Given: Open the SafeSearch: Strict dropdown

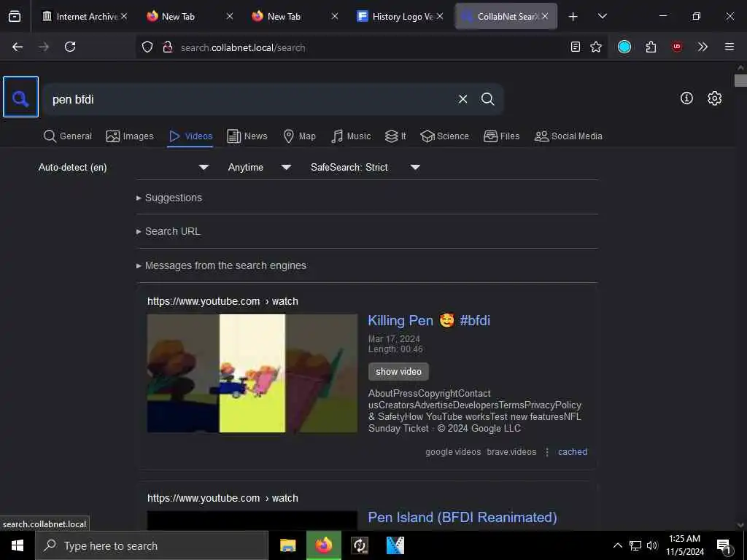Looking at the screenshot, I should [365, 167].
